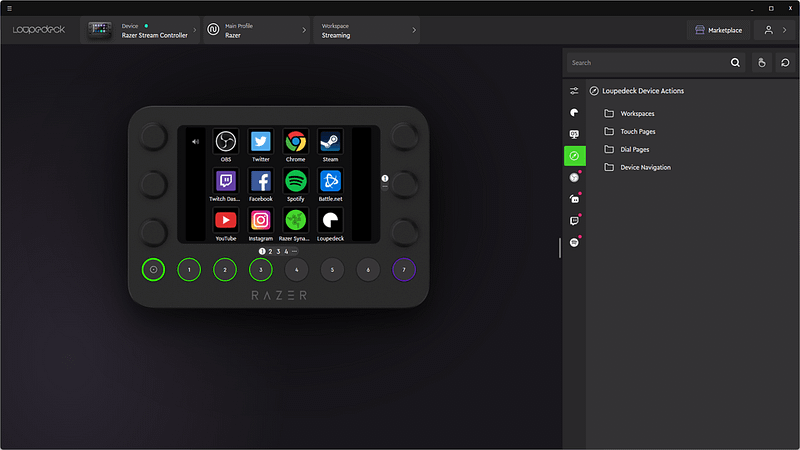
Task: Open the Device Razer Stream Controller selector
Action: 140,30
